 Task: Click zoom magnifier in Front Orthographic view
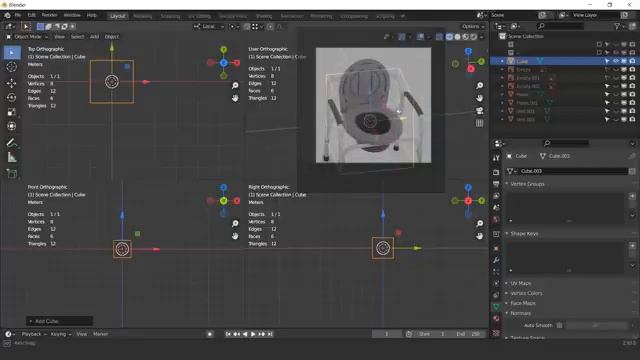235,223
